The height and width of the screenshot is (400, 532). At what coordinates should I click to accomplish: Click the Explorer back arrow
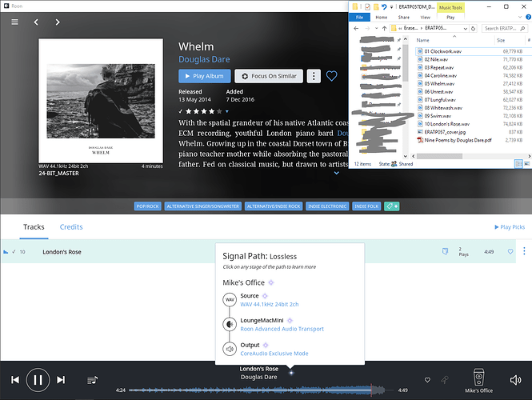[x=356, y=29]
